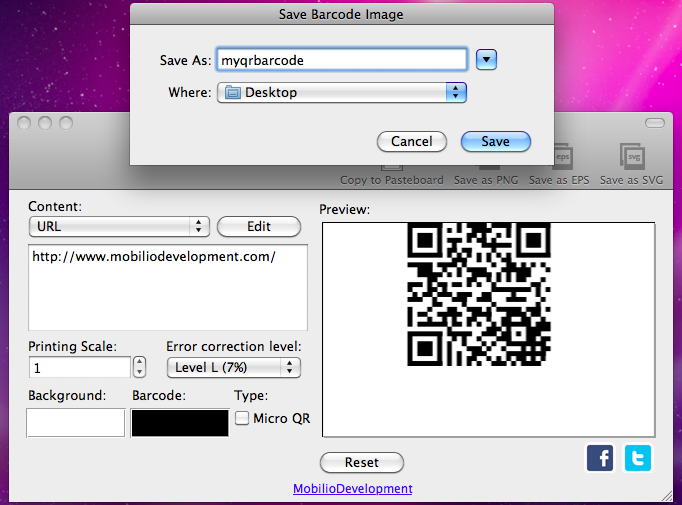The image size is (682, 505).
Task: Click the close button of the main window
Action: (x=24, y=123)
